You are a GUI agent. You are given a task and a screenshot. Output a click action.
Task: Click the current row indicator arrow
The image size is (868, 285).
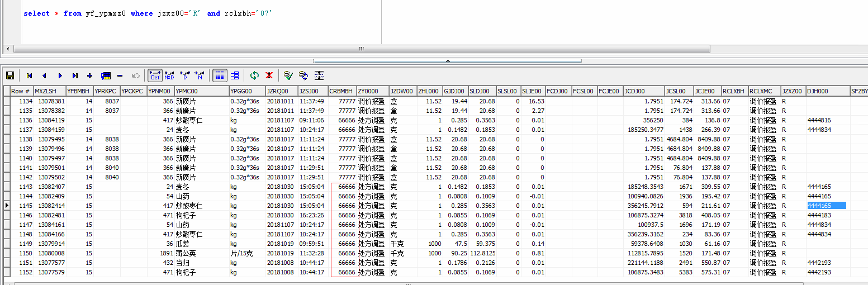pos(6,206)
